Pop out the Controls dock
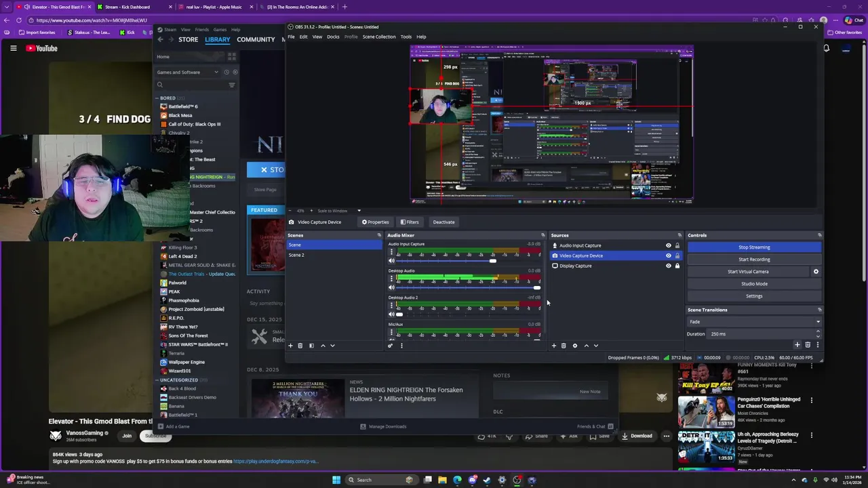Image resolution: width=868 pixels, height=488 pixels. coord(819,235)
